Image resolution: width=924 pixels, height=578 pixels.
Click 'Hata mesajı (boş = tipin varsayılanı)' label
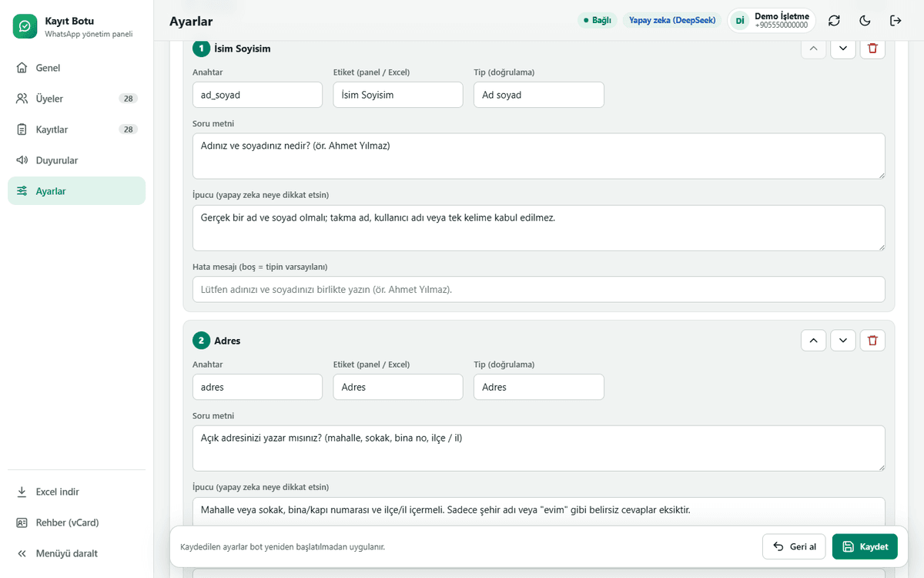[260, 267]
